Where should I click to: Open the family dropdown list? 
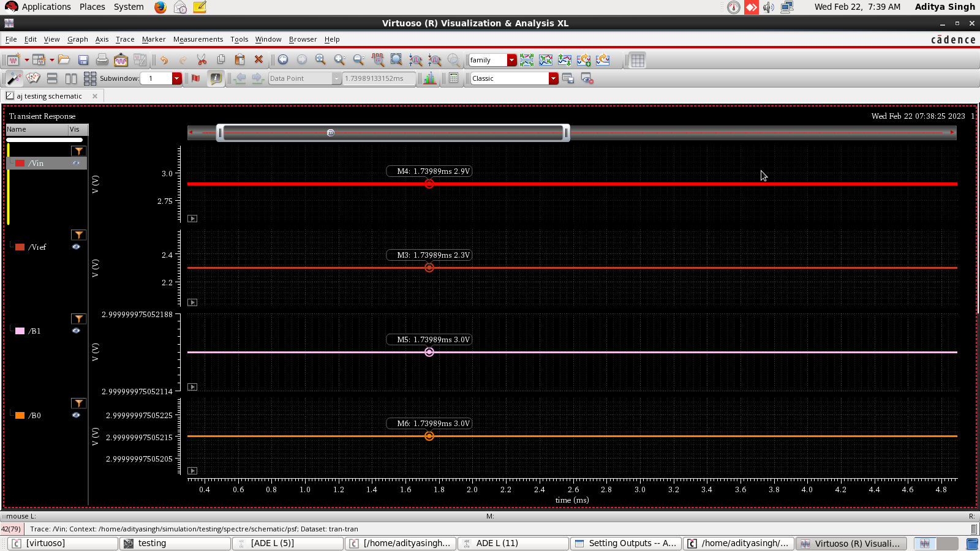512,60
